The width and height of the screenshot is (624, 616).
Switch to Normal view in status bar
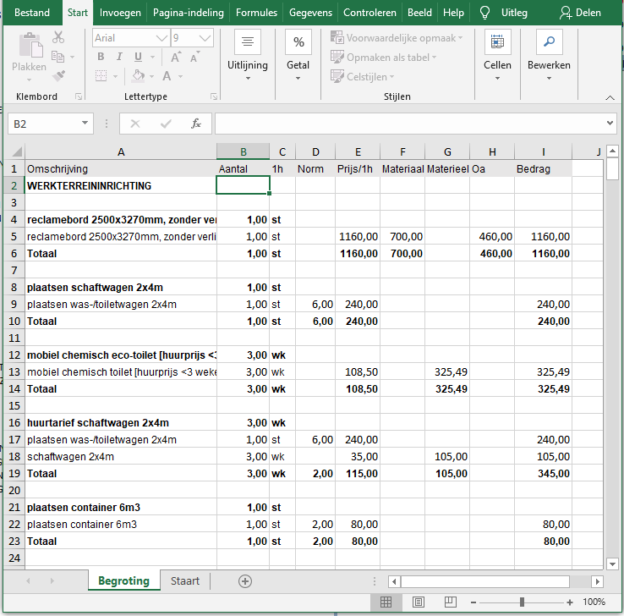(386, 602)
